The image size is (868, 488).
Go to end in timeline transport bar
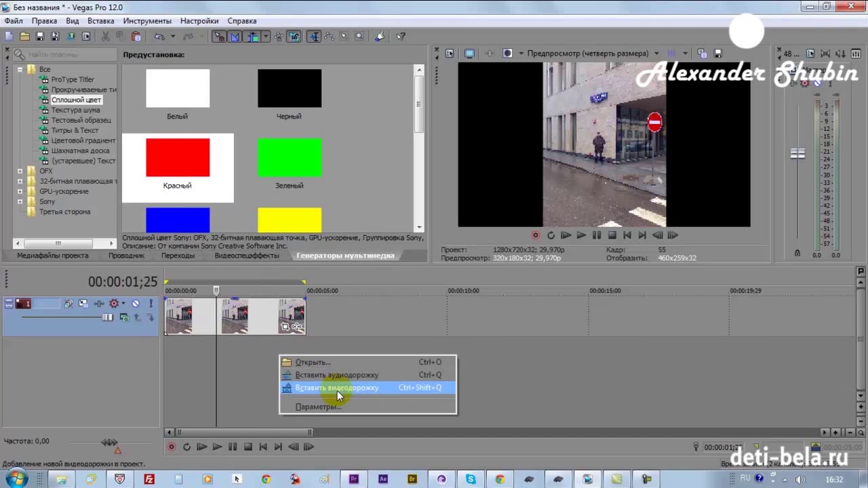[278, 447]
